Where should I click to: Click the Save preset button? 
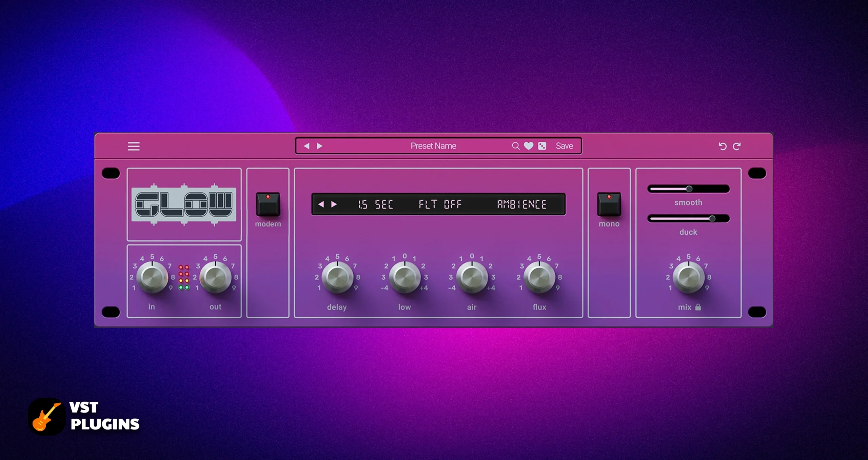pos(564,146)
